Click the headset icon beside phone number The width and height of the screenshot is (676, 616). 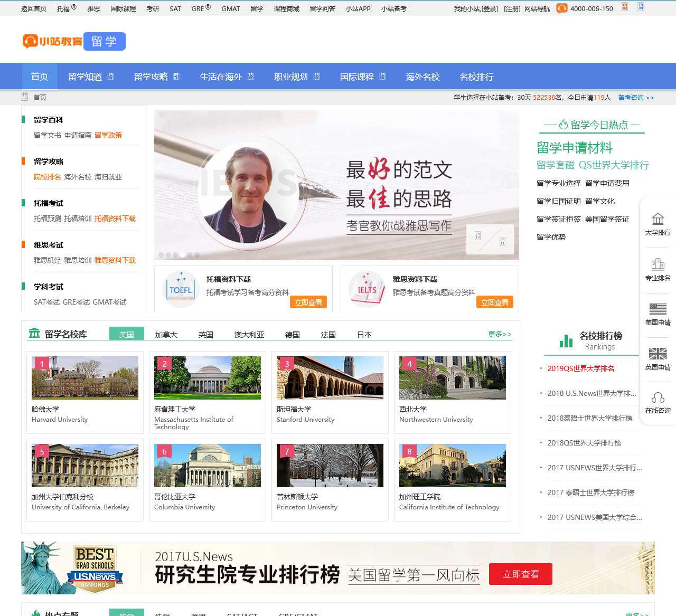[x=562, y=8]
